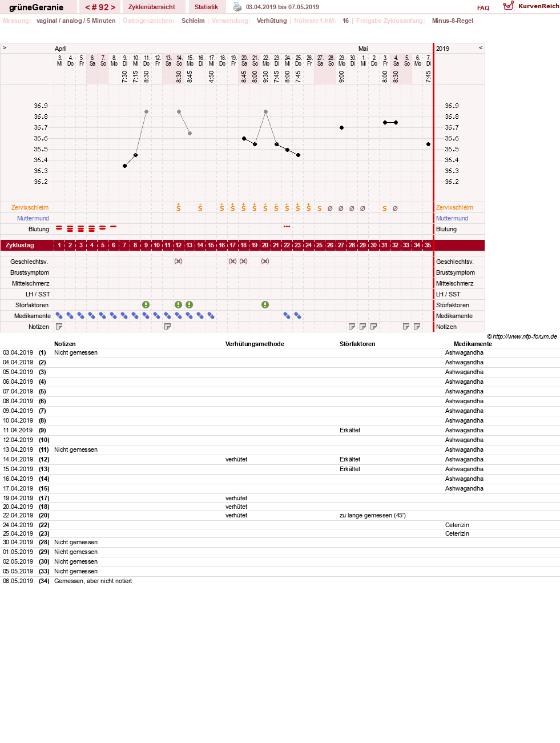Open the note icon on cycle day 30
560x743 pixels.
coord(374,327)
